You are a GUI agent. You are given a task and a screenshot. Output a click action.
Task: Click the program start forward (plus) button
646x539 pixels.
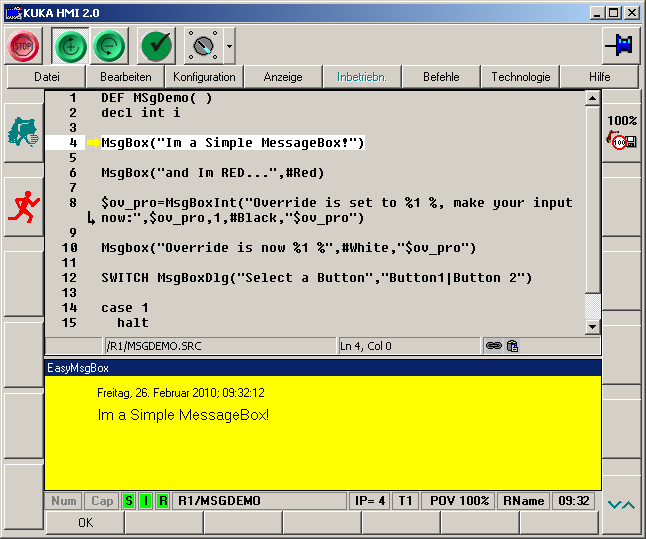70,45
